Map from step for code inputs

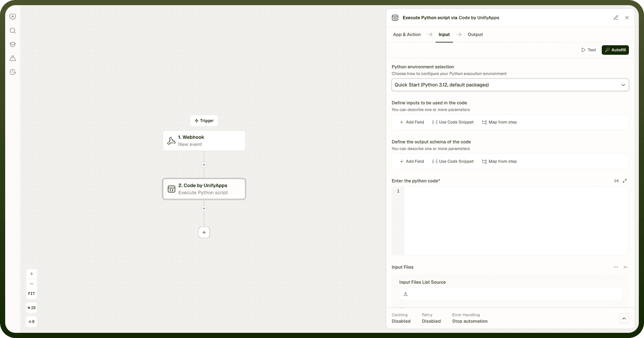[x=499, y=122]
